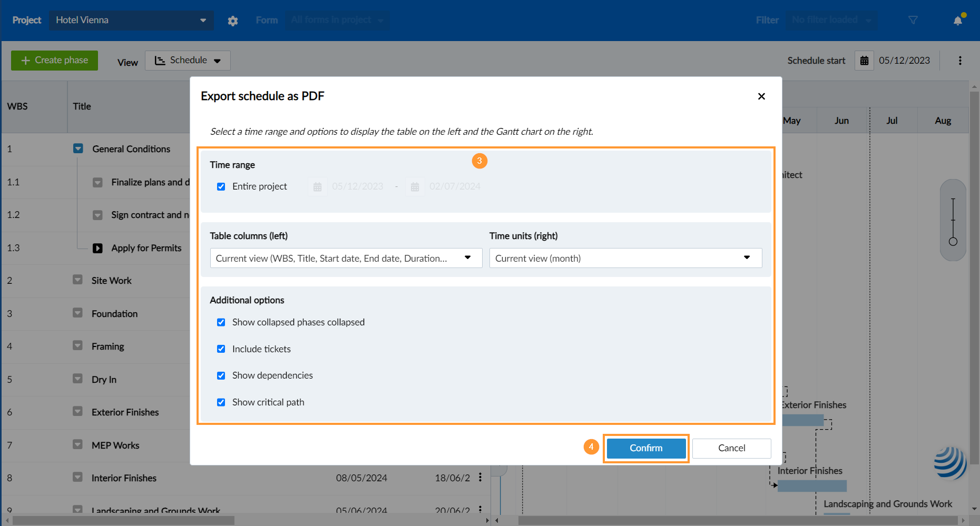Click the Interior Finishes row options icon

[480, 478]
